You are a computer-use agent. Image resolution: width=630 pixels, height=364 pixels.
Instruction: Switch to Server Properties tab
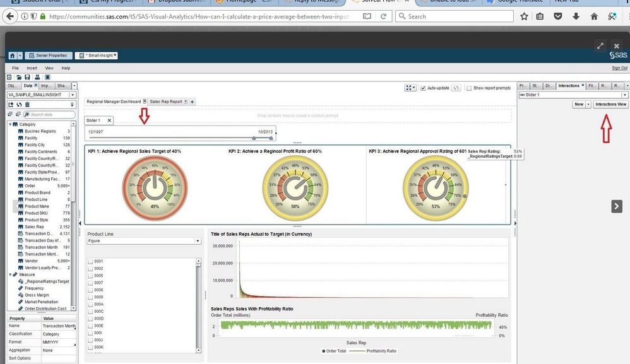(49, 56)
